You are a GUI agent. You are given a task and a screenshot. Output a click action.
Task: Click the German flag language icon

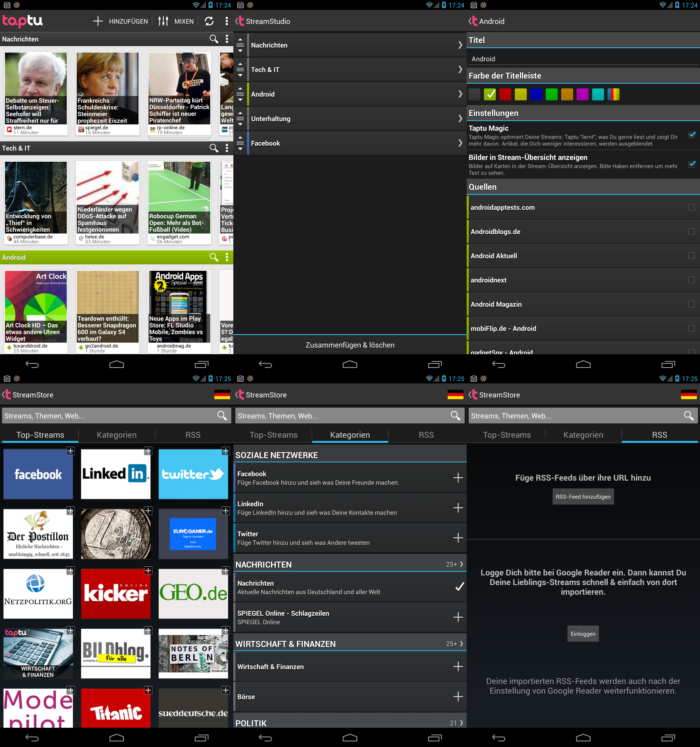coord(222,395)
